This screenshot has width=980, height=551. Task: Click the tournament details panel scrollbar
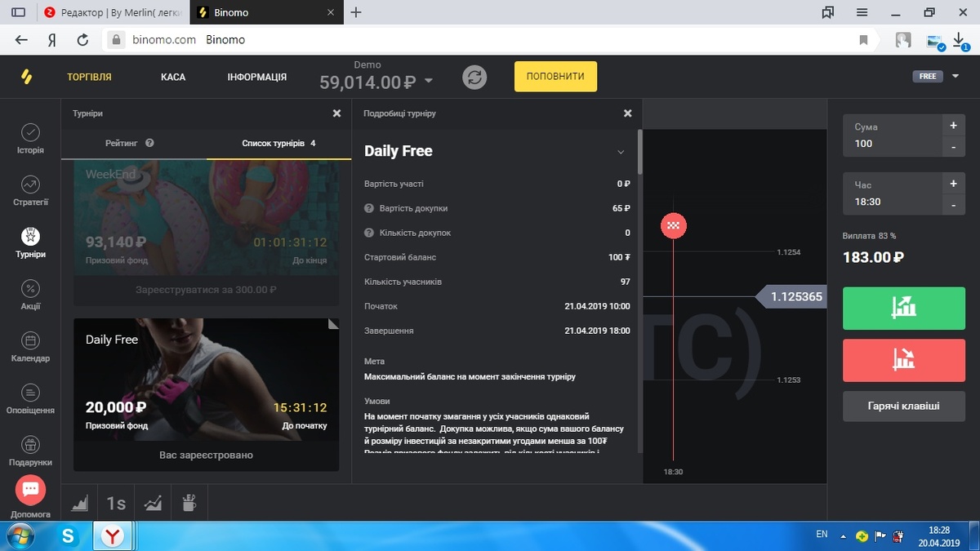coord(639,152)
